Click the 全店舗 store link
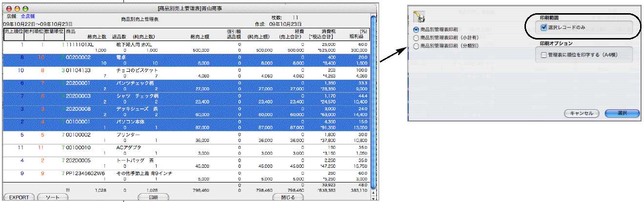Image resolution: width=644 pixels, height=202 pixels. (28, 17)
